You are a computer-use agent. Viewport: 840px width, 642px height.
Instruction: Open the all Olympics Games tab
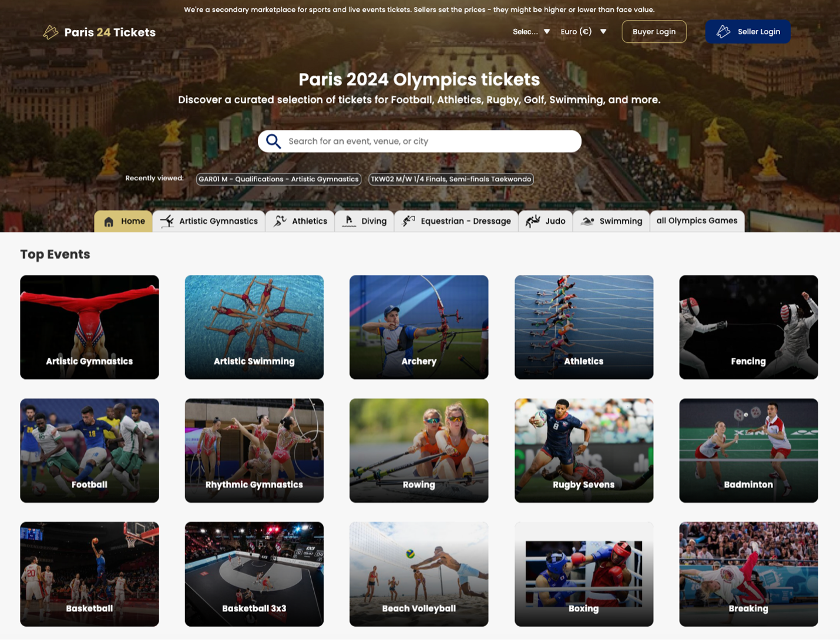(697, 221)
